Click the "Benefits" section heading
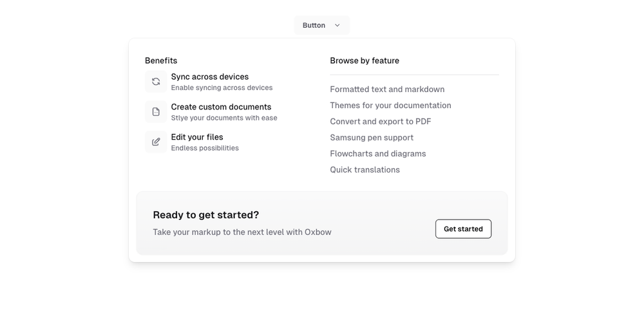This screenshot has width=644, height=327. (x=161, y=61)
